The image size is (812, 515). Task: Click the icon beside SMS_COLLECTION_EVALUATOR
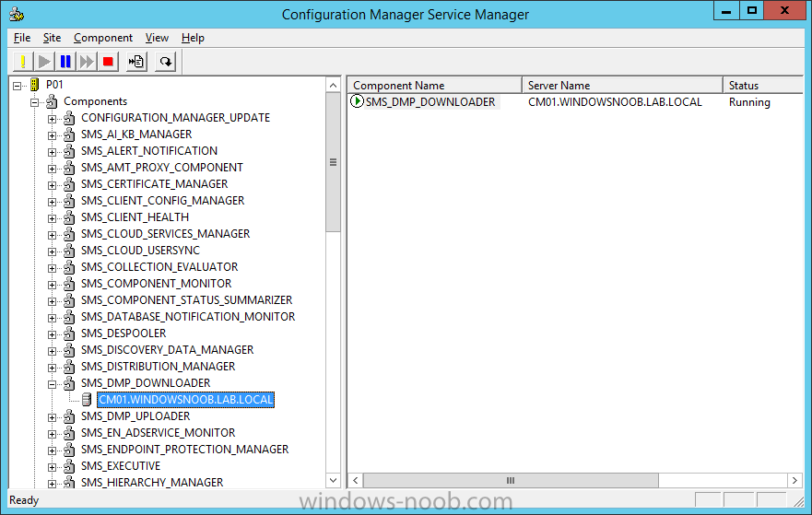point(69,267)
